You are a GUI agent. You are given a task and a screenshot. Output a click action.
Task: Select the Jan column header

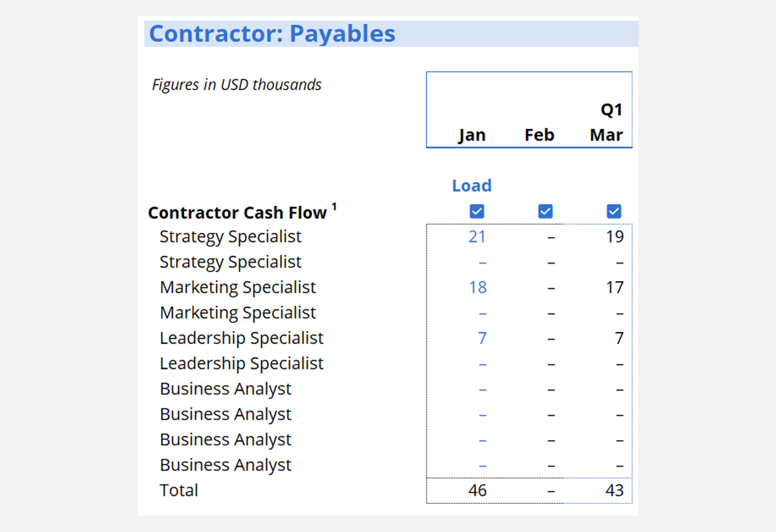click(x=472, y=135)
